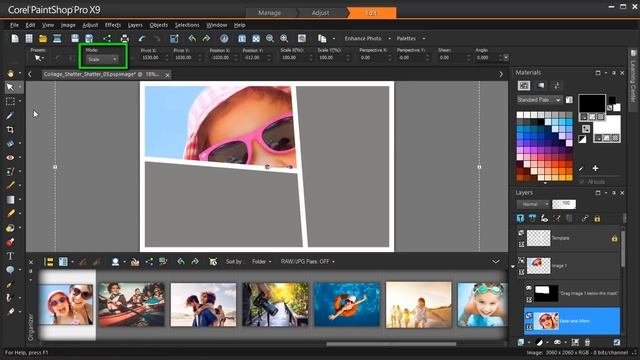Image resolution: width=640 pixels, height=360 pixels.
Task: Click the Share icon in main toolbar
Action: tap(107, 38)
